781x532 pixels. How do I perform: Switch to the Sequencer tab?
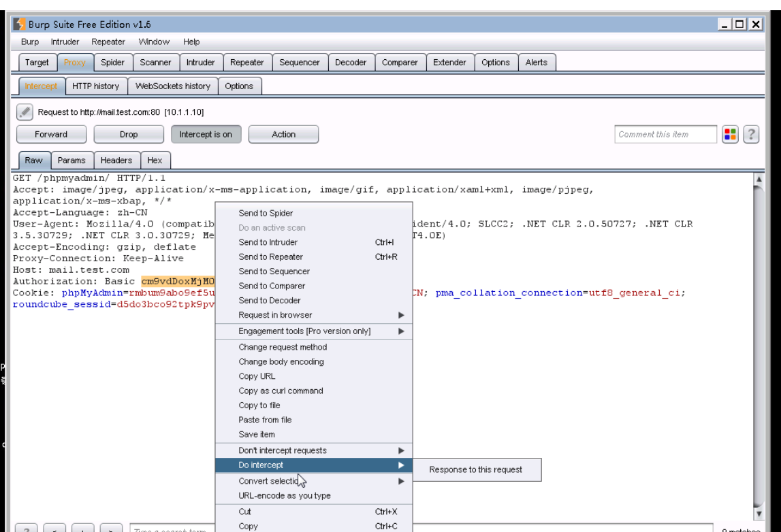[300, 63]
